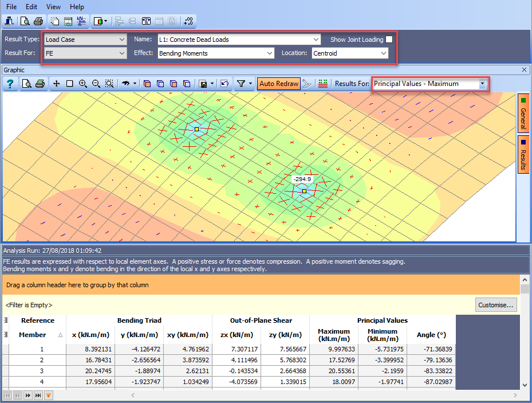
Task: Open the Location Centroid dropdown
Action: [x=350, y=53]
